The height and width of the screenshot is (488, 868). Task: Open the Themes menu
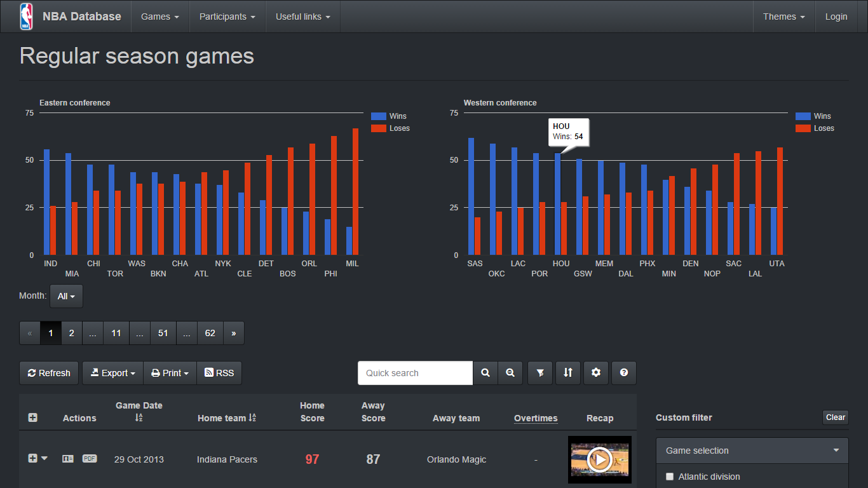pos(783,17)
